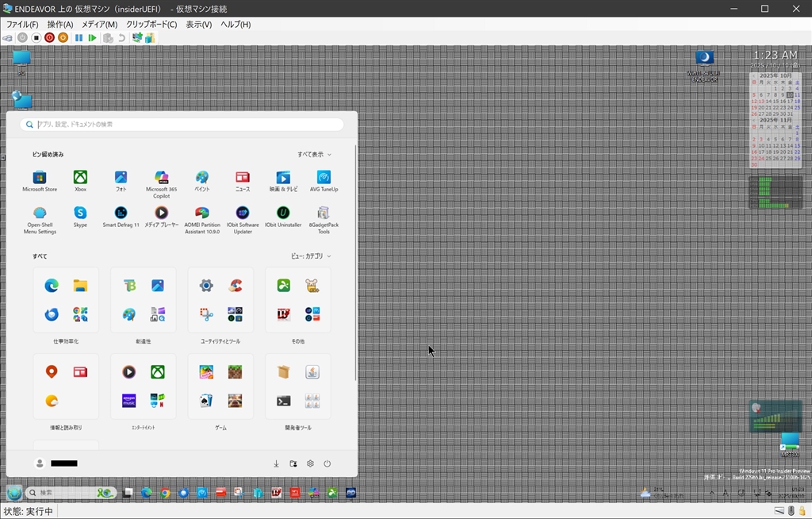Open AVG TuneUp pinned app

(x=324, y=178)
